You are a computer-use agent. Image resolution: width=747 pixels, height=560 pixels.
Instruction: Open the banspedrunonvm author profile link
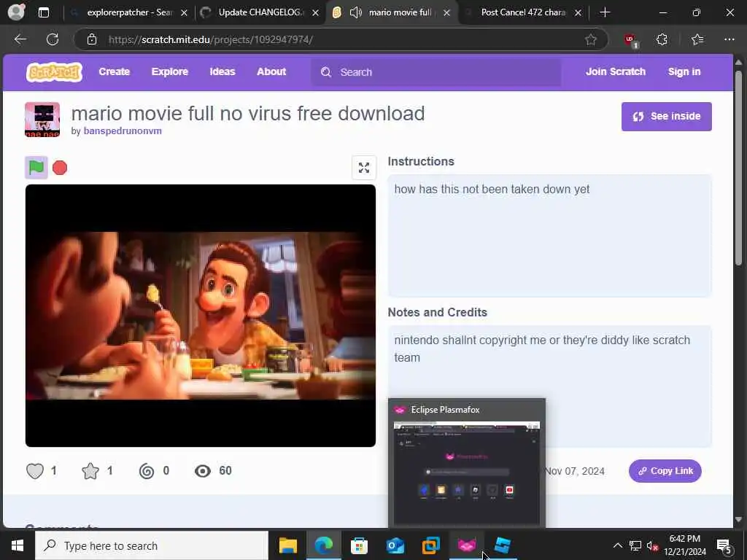123,131
